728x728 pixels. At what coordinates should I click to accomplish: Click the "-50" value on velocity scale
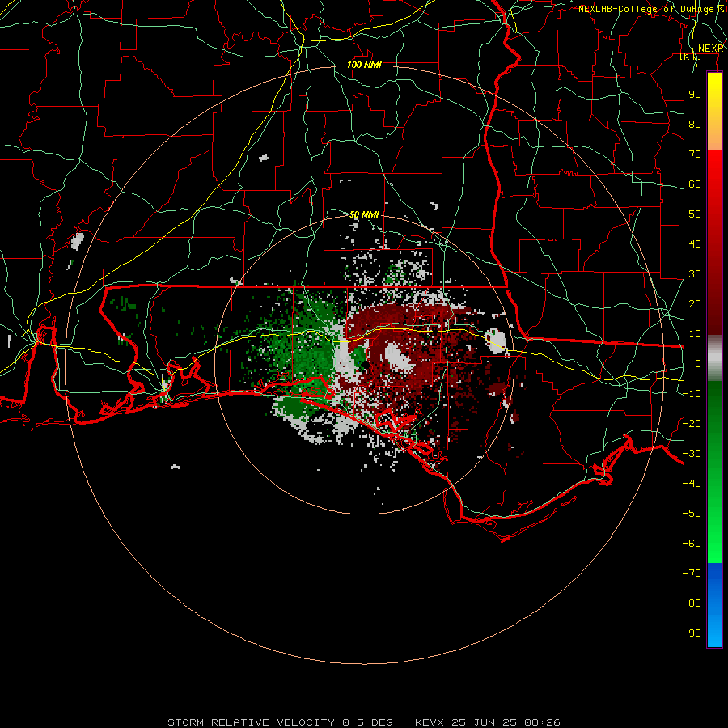pyautogui.click(x=692, y=514)
